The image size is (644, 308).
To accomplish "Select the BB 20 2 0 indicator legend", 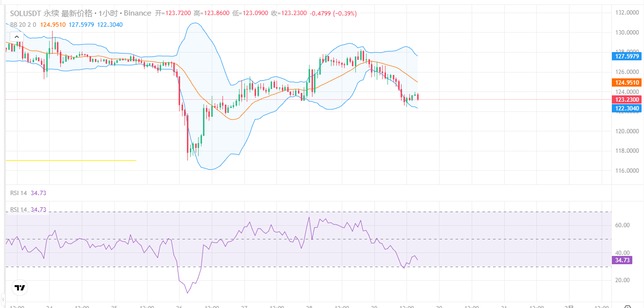I will (x=23, y=24).
